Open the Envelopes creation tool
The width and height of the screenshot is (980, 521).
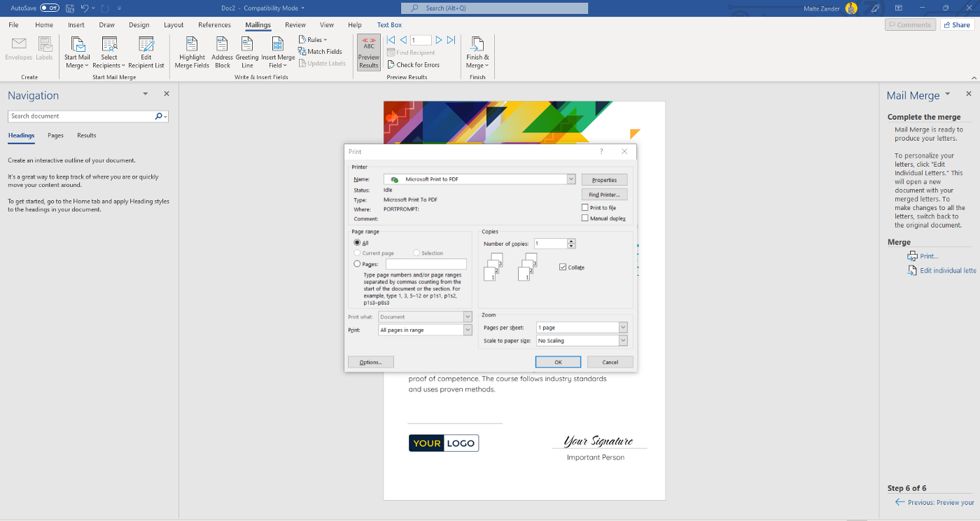click(18, 49)
